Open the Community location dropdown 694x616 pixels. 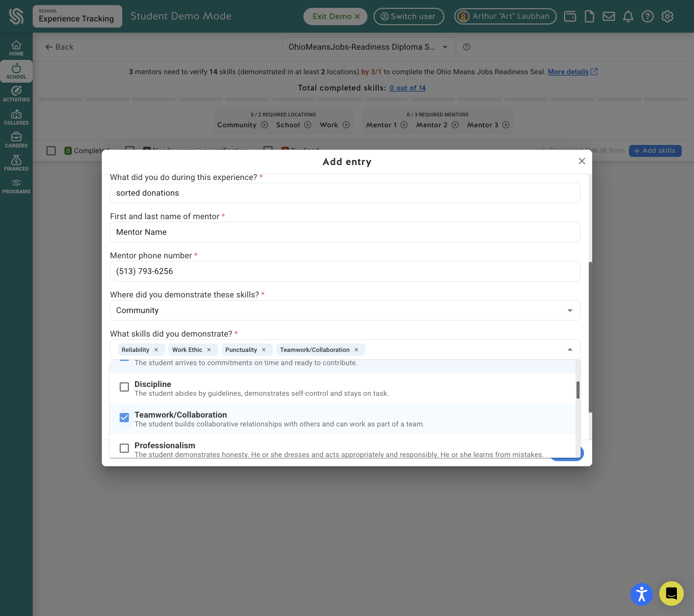345,310
